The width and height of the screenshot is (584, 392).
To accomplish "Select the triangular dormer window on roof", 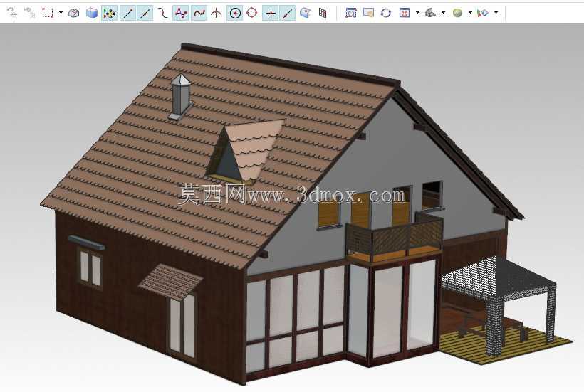I will click(244, 152).
